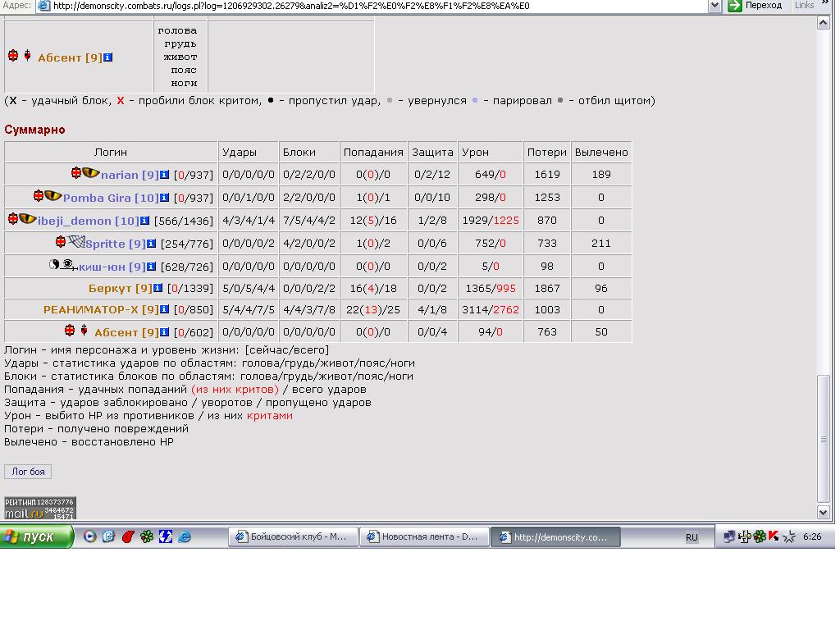Click the Переход go button
This screenshot has height=630, width=840.
coord(756,6)
